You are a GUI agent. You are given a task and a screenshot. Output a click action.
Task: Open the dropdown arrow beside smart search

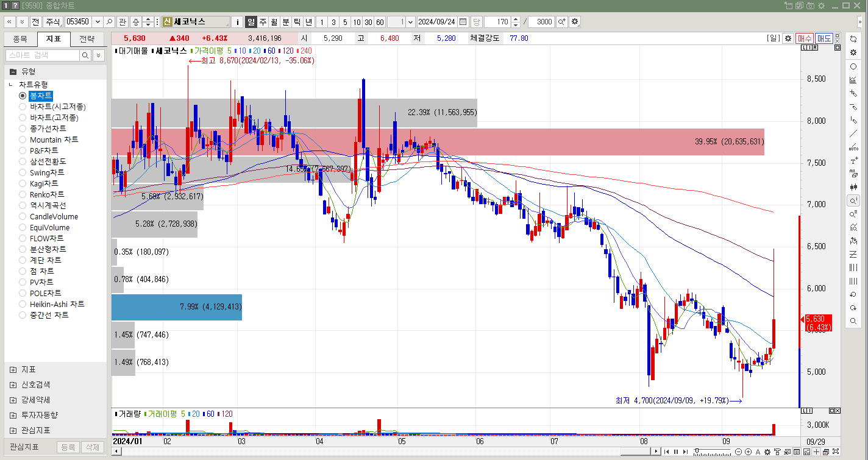point(98,55)
